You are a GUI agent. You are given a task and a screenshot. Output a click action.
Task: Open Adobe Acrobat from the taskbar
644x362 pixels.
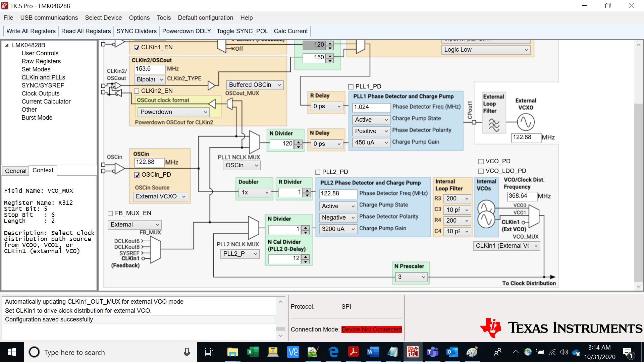pyautogui.click(x=353, y=352)
